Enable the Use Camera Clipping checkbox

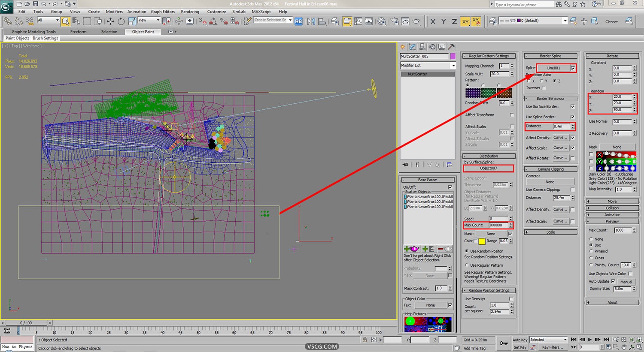pyautogui.click(x=572, y=190)
